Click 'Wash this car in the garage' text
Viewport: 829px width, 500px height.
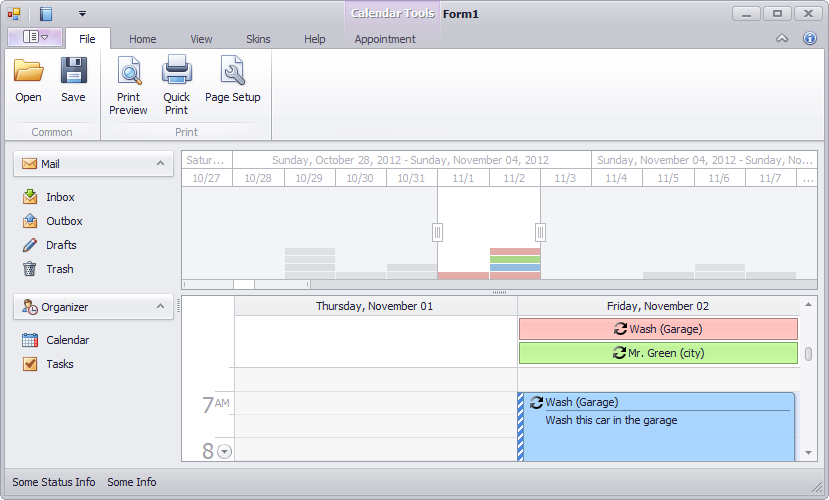click(611, 420)
